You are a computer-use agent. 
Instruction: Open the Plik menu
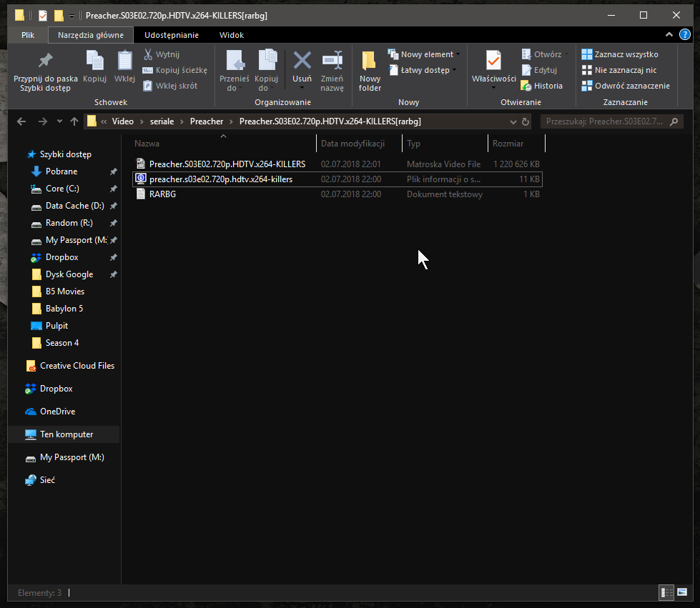pos(28,35)
